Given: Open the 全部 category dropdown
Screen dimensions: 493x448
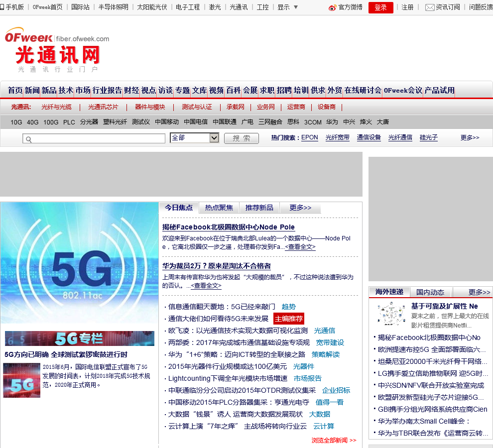Looking at the screenshot, I should click(x=194, y=138).
